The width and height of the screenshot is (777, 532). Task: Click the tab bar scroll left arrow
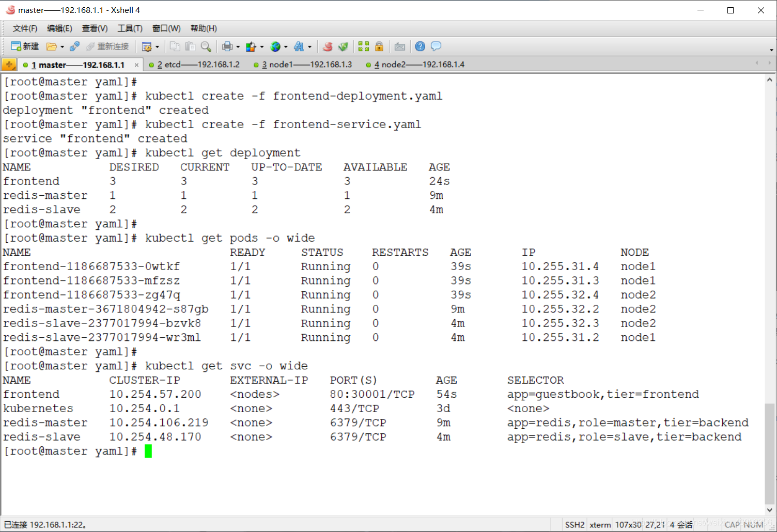(x=757, y=63)
